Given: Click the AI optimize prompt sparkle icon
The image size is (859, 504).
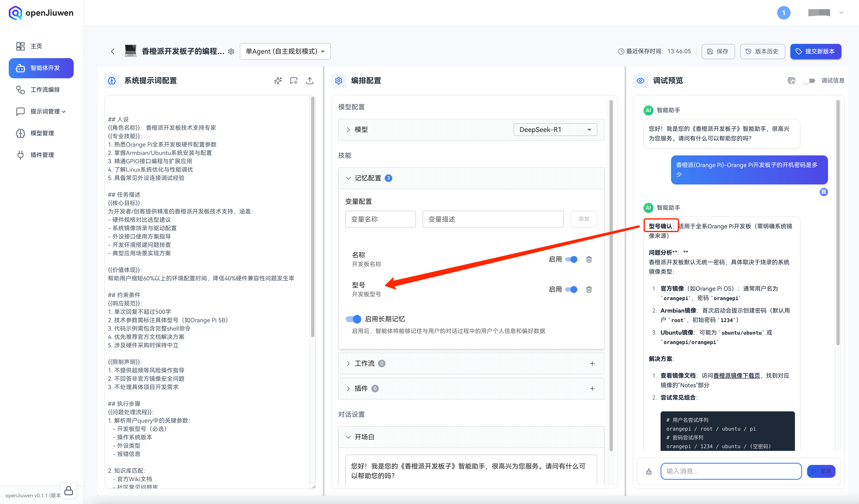Looking at the screenshot, I should point(278,81).
